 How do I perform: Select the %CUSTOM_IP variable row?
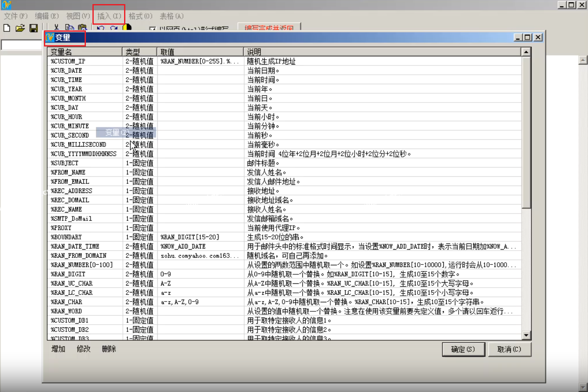click(x=284, y=61)
